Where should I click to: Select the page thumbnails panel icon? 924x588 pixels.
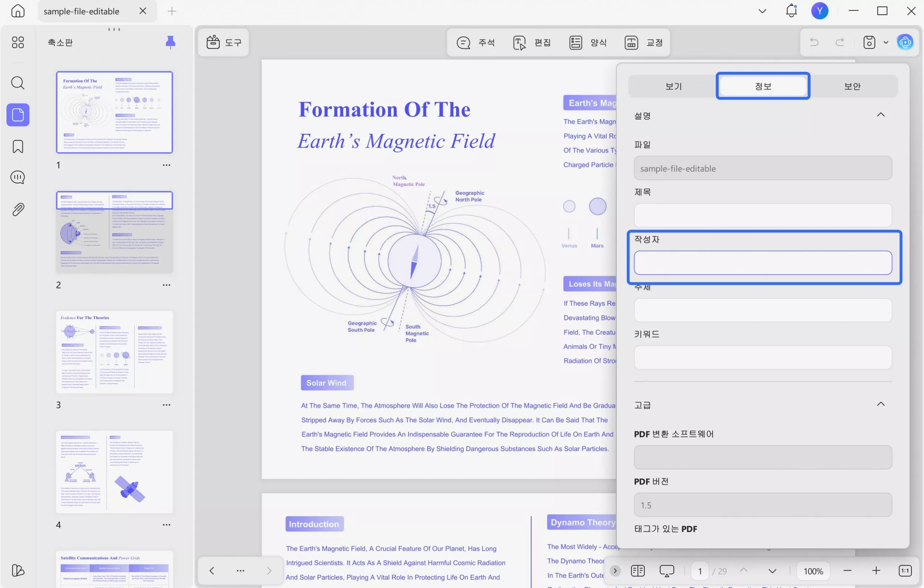[x=18, y=114]
